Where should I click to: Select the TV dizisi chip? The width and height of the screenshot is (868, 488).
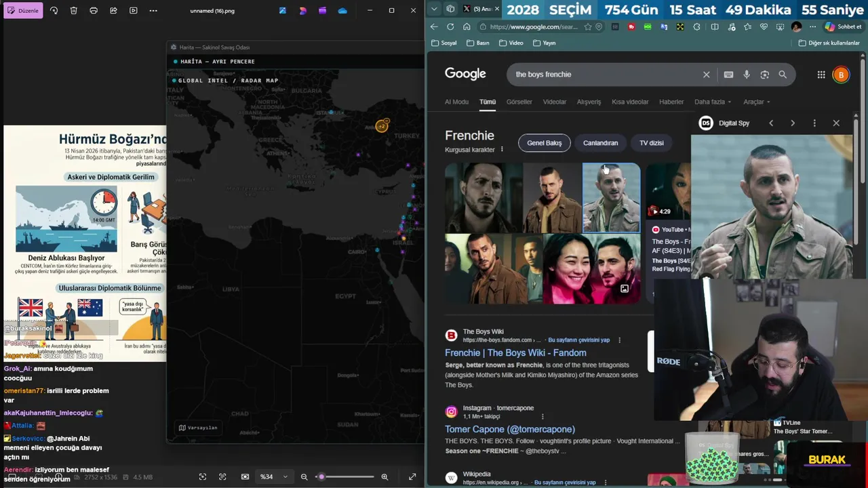(652, 143)
